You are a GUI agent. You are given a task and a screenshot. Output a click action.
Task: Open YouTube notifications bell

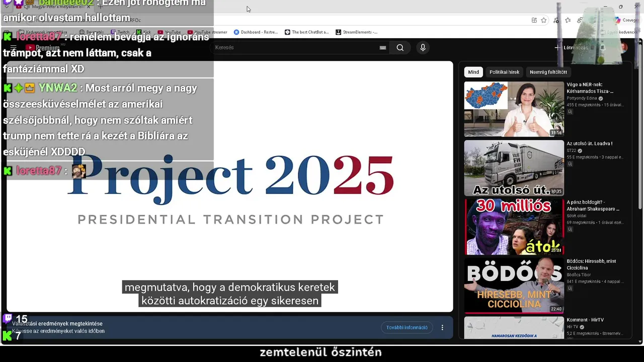tap(603, 48)
